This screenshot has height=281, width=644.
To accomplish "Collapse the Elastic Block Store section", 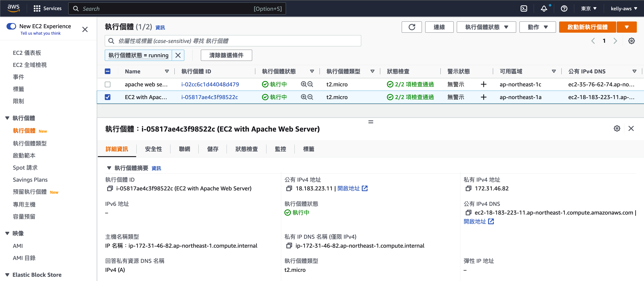I will pyautogui.click(x=7, y=275).
